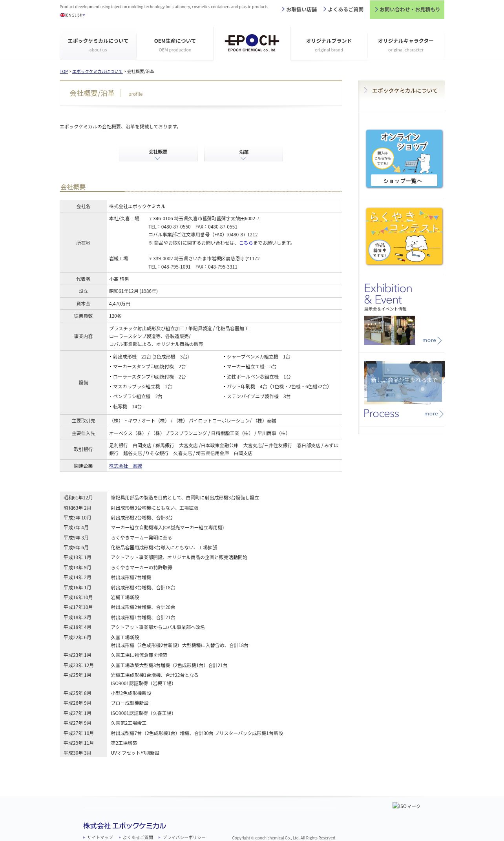Image resolution: width=504 pixels, height=841 pixels.
Task: Click chevron under 沿革 anchor
Action: 243,159
